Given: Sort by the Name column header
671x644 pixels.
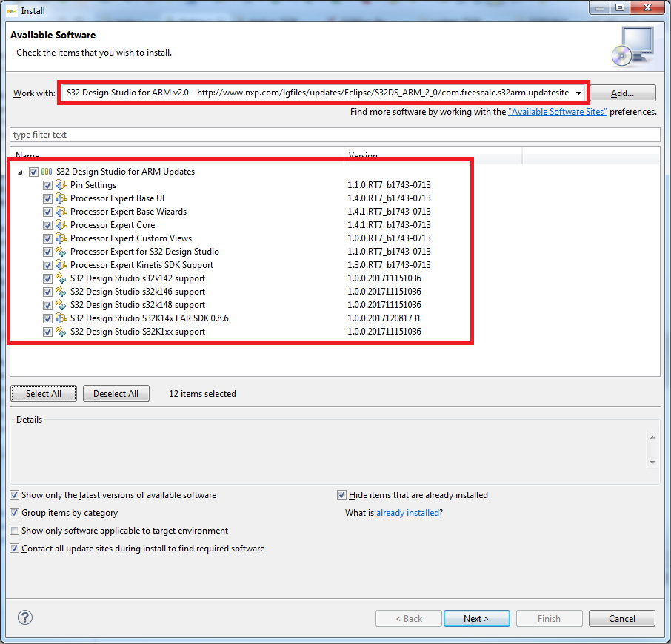Looking at the screenshot, I should [x=177, y=155].
